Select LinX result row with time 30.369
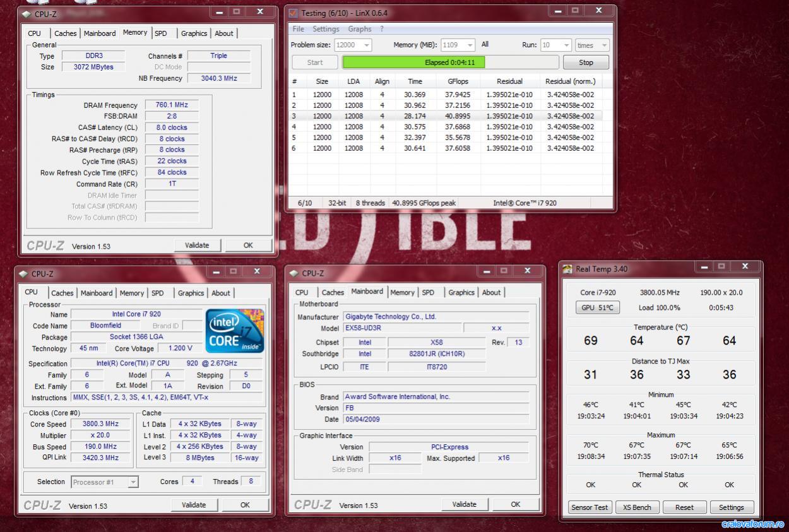789x532 pixels. point(446,95)
